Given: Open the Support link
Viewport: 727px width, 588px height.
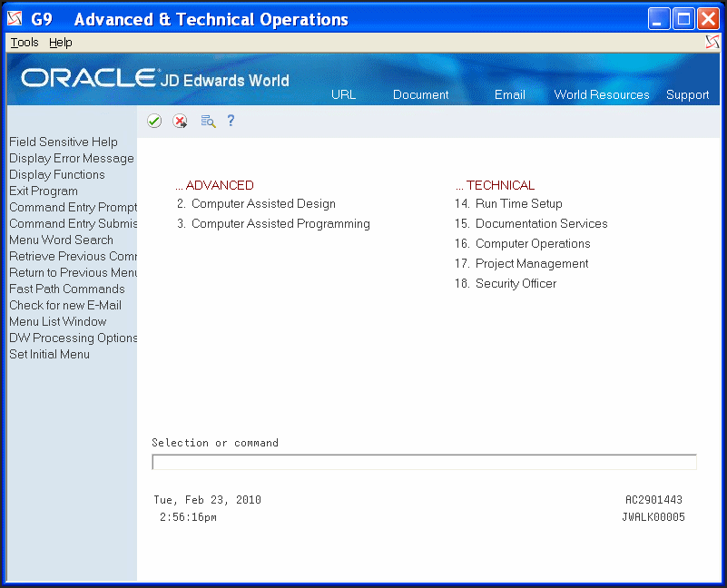Looking at the screenshot, I should click(688, 94).
